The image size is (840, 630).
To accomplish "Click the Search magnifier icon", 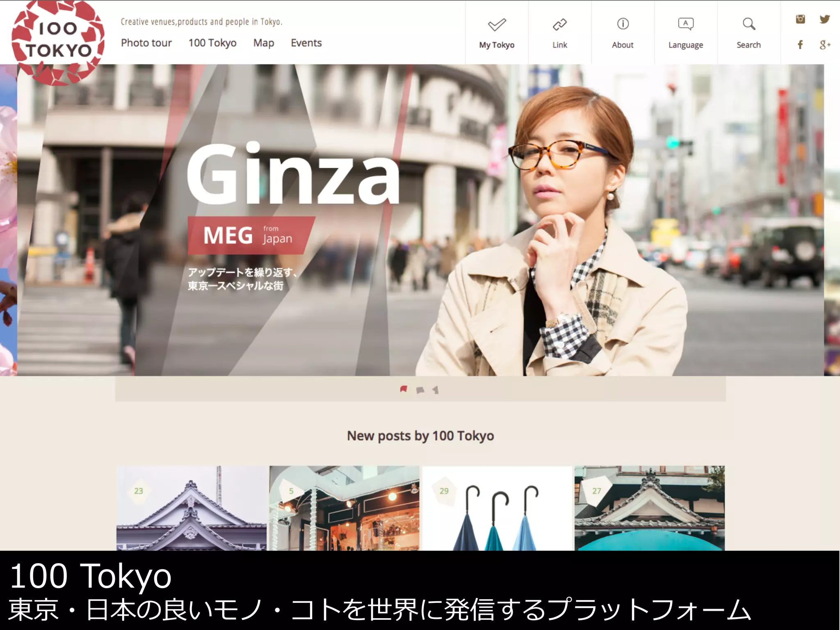I will click(x=749, y=24).
